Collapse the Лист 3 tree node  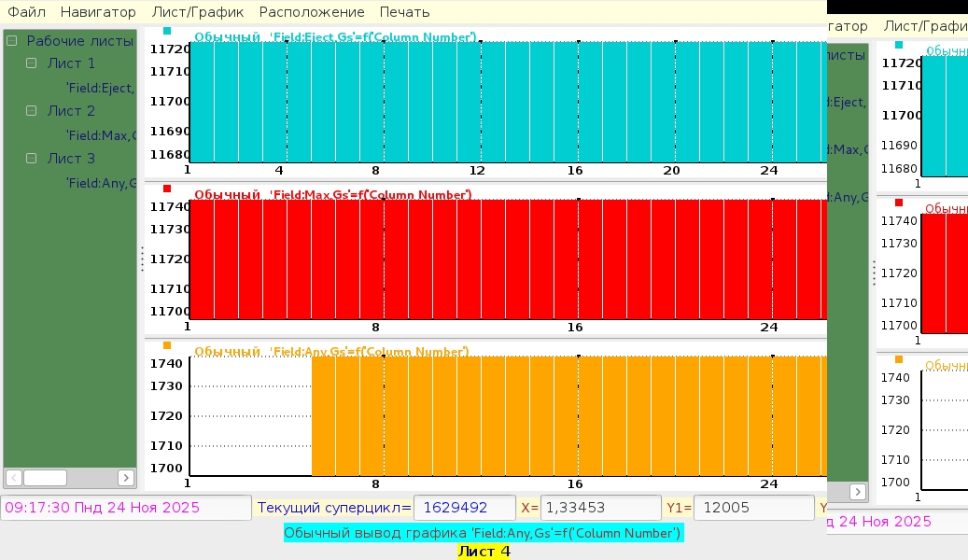tap(32, 159)
